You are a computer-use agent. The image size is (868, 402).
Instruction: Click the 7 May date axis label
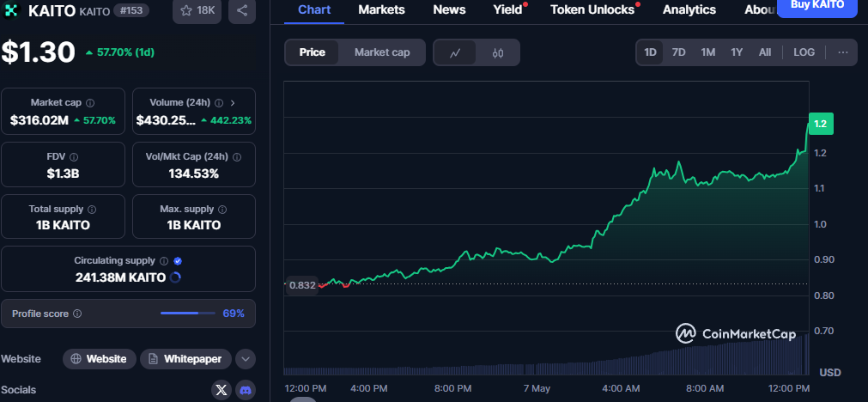click(537, 388)
